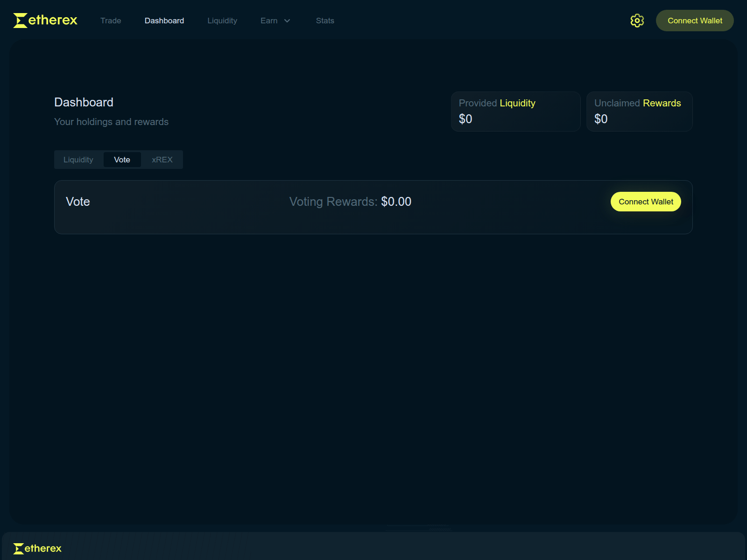Click the Voting Rewards $0.00 amount

point(396,202)
